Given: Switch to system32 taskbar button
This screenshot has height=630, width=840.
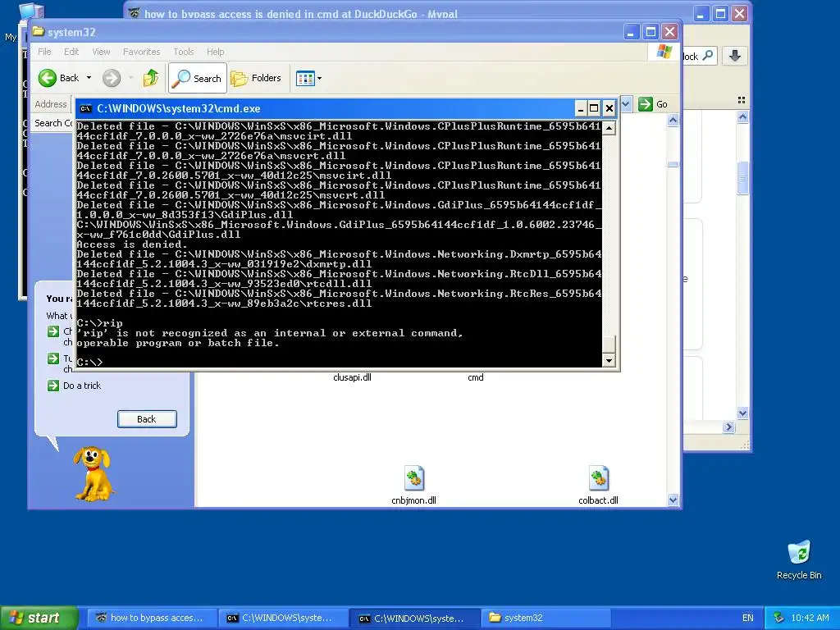Looking at the screenshot, I should pyautogui.click(x=545, y=618).
